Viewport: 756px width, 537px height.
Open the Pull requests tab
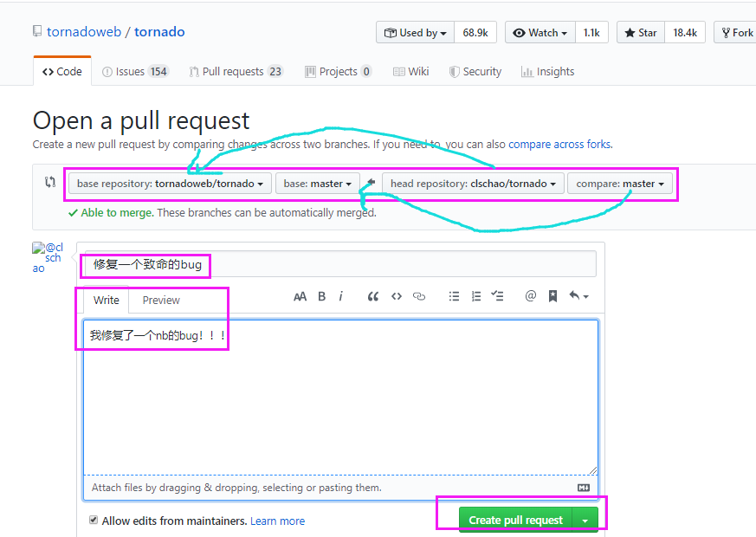click(236, 71)
